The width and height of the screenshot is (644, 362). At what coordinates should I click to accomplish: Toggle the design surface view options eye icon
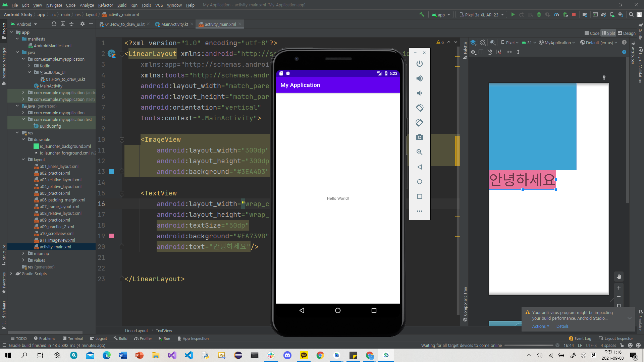(473, 52)
